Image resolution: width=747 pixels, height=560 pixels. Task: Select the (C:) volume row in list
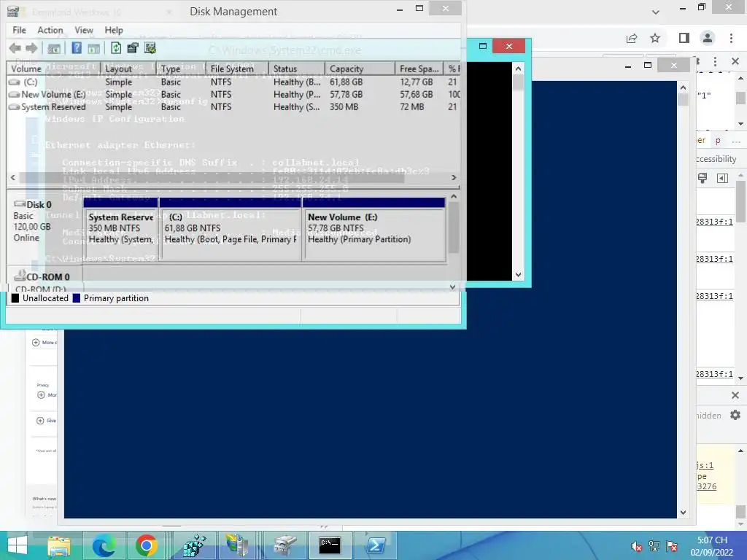coord(233,82)
